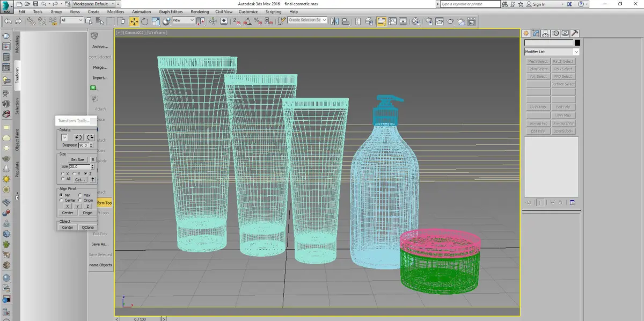This screenshot has height=321, width=644.
Task: Choose the Rectangular Selection Region tool
Action: pos(110,21)
